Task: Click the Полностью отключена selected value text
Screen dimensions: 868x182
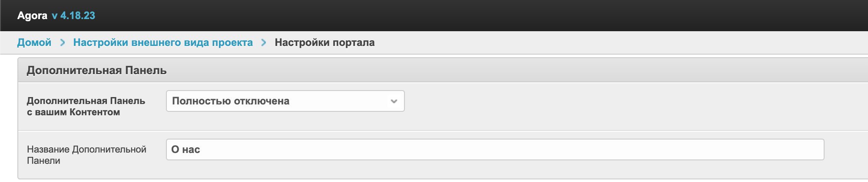Action: 231,101
